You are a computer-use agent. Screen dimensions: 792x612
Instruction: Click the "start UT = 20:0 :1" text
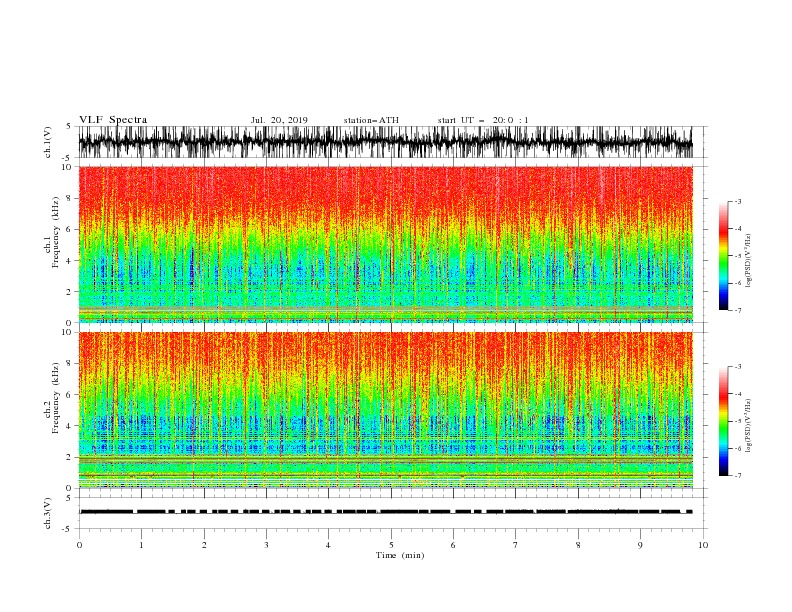click(483, 120)
